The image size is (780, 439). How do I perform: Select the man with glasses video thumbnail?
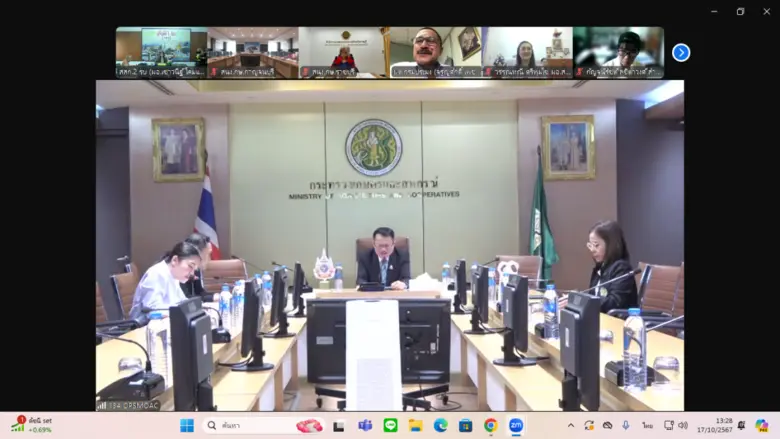tap(435, 52)
